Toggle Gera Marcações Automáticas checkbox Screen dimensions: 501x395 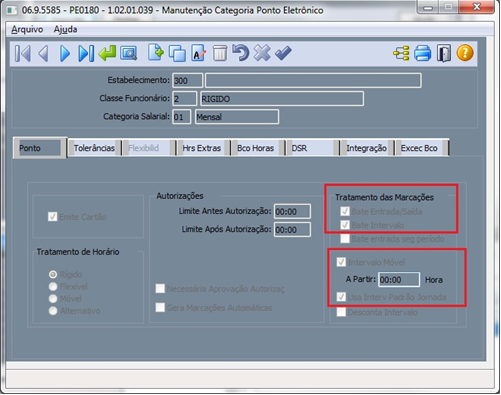160,307
